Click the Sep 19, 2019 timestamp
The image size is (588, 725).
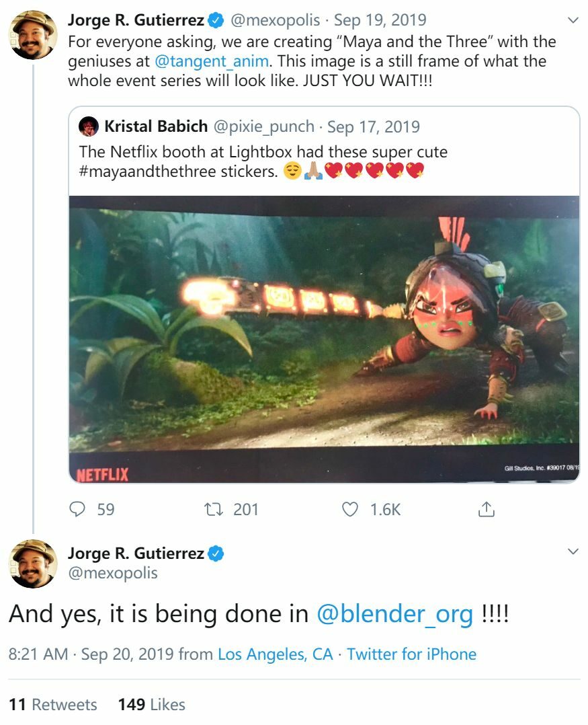point(380,21)
